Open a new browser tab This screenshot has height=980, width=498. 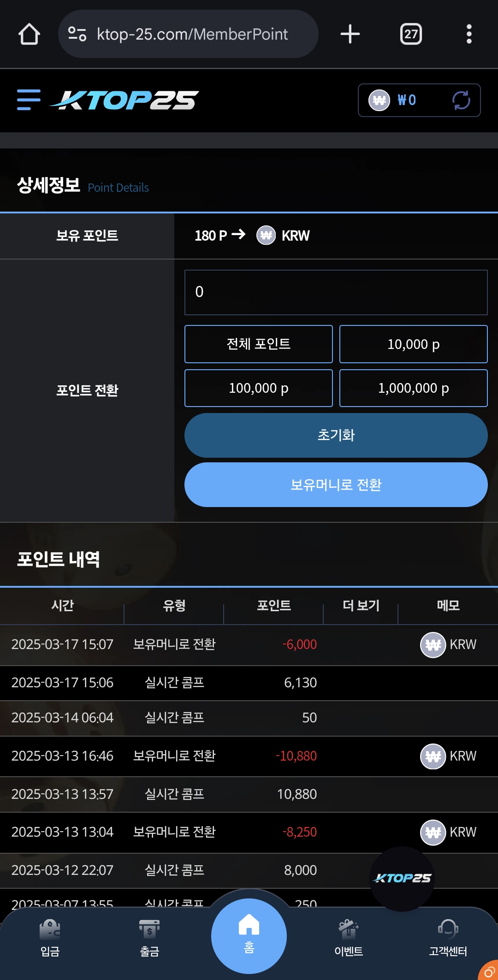point(350,34)
